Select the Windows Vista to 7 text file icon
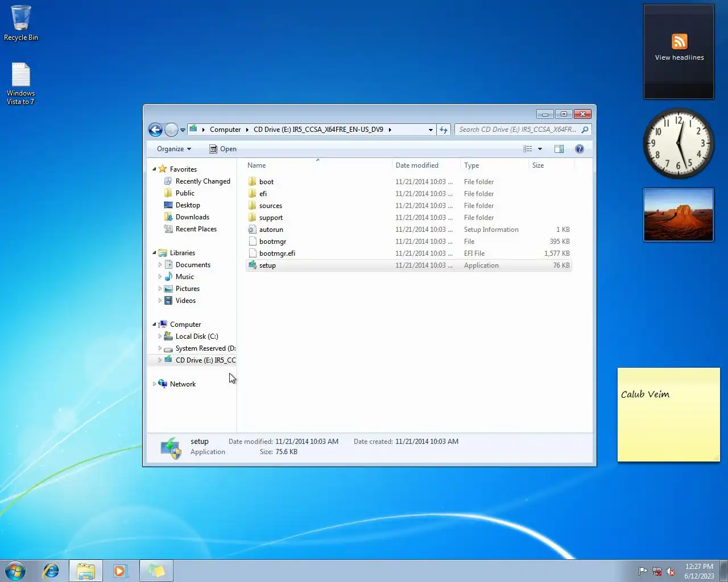 20,83
